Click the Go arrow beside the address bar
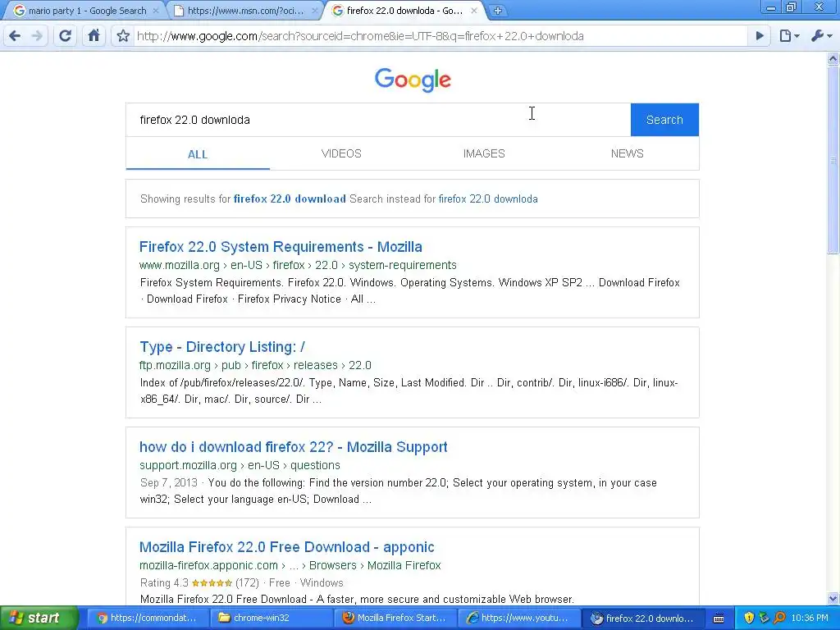 click(759, 36)
